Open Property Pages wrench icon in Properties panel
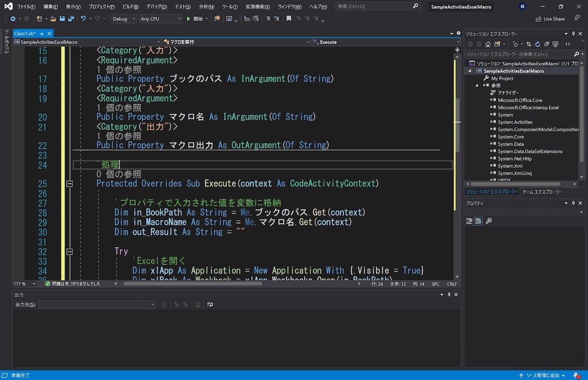This screenshot has width=588, height=380. pyautogui.click(x=489, y=221)
